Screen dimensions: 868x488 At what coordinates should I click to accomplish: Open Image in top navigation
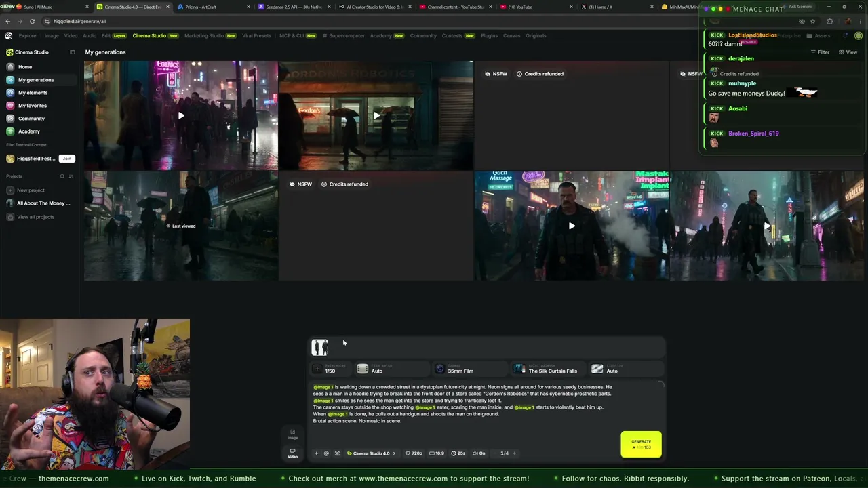click(x=52, y=36)
